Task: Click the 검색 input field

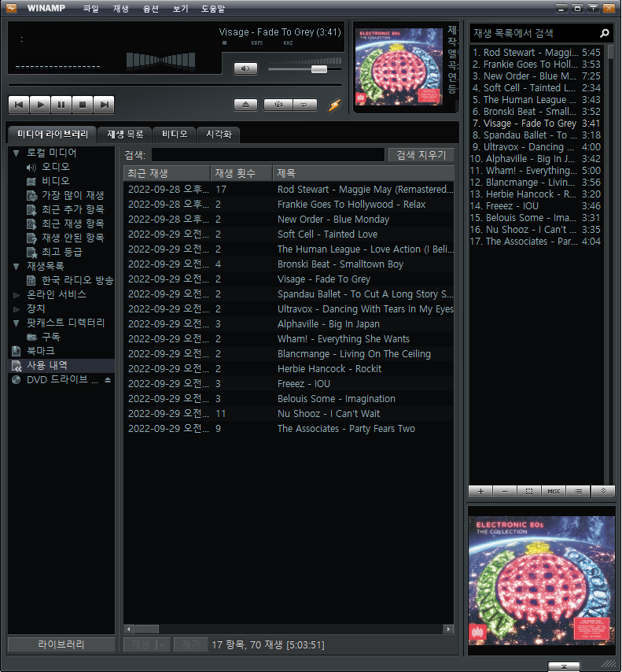Action: point(267,155)
